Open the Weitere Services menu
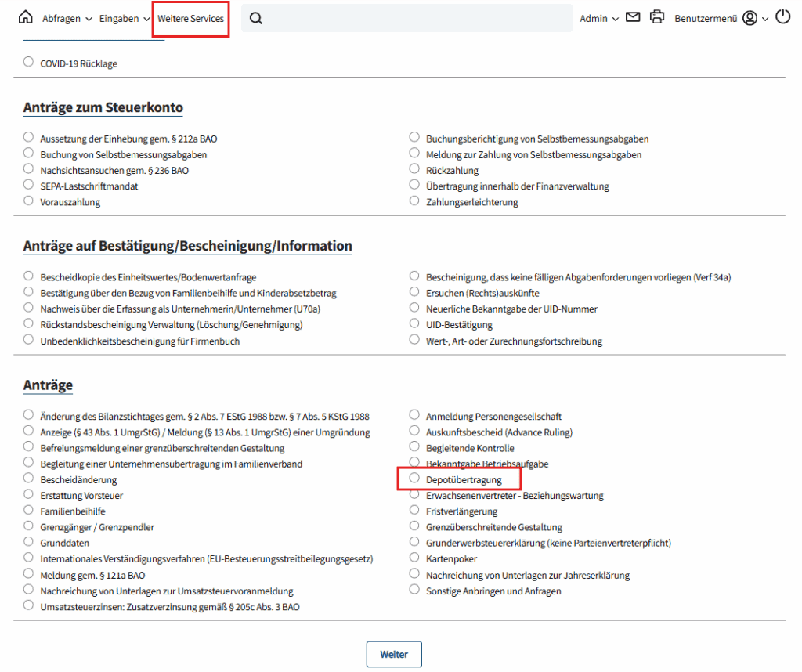Screen dimensions: 802x672 click(x=190, y=18)
